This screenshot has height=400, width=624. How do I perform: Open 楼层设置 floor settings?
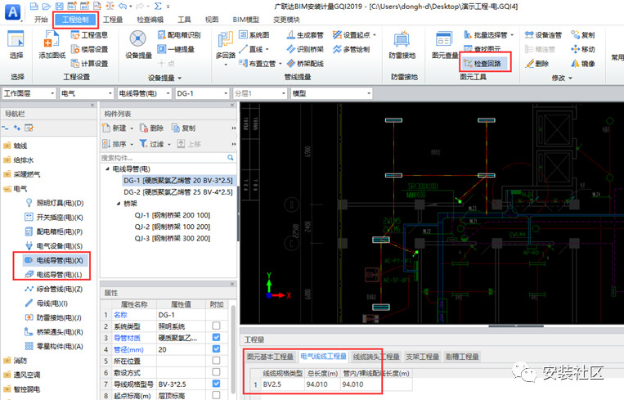click(89, 49)
